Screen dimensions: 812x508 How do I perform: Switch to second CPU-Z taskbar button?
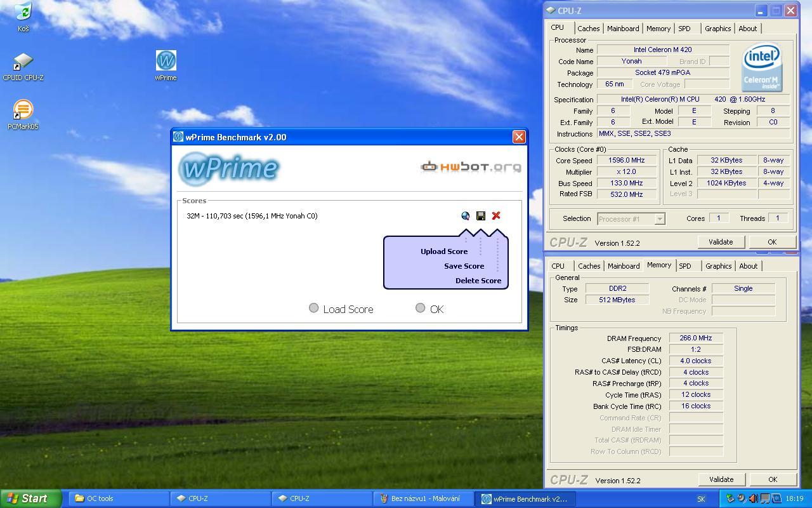coord(322,498)
